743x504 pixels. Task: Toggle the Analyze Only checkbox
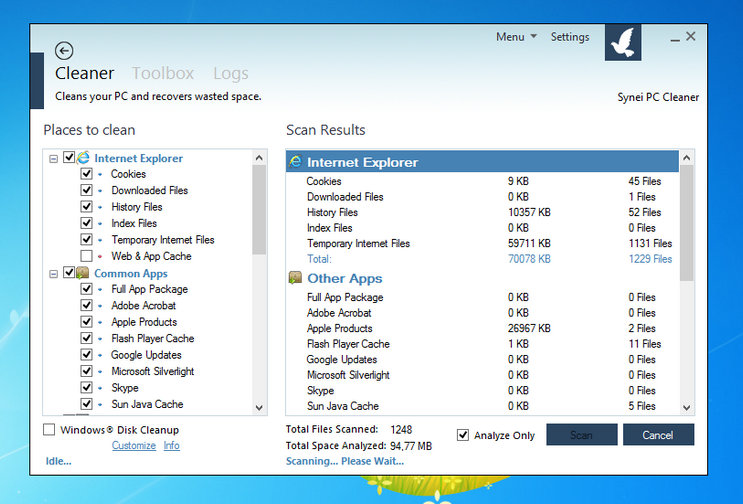(x=462, y=435)
